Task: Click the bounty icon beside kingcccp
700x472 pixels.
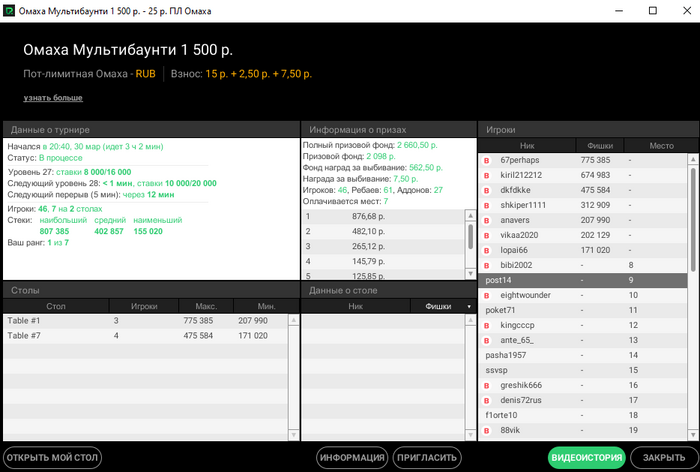Action: click(487, 326)
